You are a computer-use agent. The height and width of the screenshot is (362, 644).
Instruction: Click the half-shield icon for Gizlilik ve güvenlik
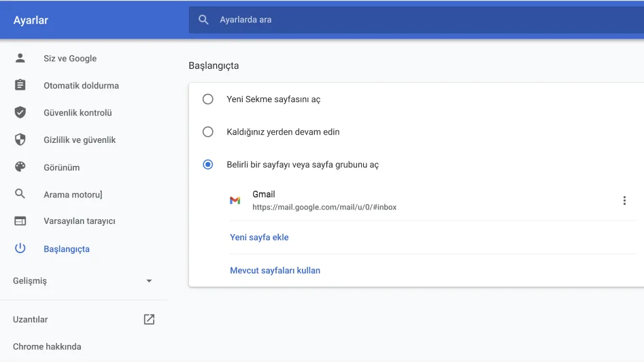20,140
